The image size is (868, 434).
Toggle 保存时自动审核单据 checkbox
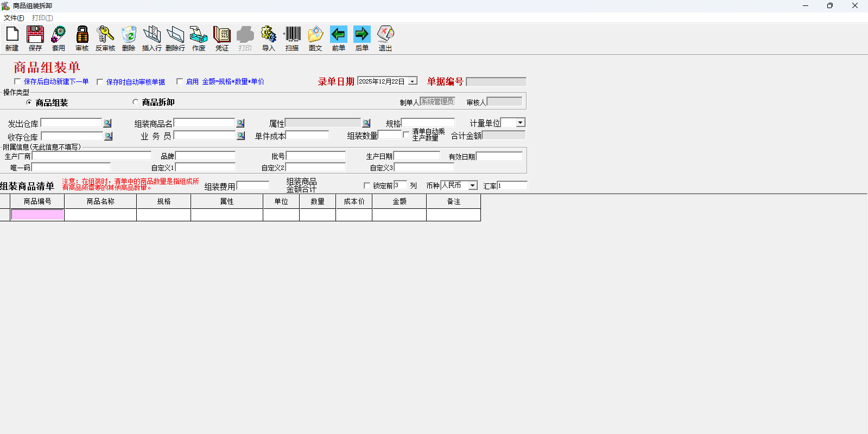(100, 82)
